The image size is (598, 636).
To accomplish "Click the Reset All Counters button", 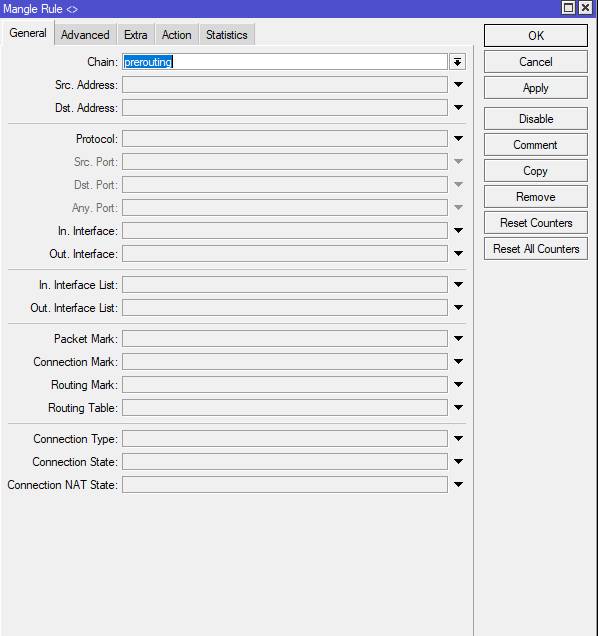I will (x=536, y=249).
